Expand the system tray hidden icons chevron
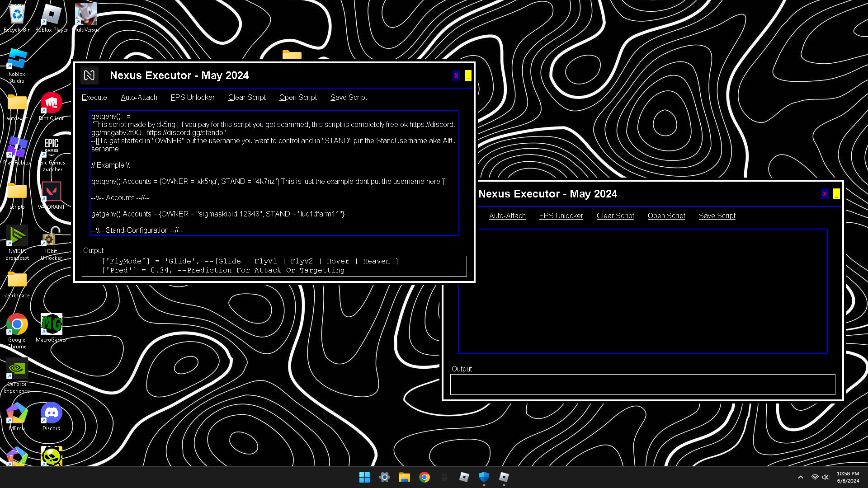868x488 pixels. (800, 477)
